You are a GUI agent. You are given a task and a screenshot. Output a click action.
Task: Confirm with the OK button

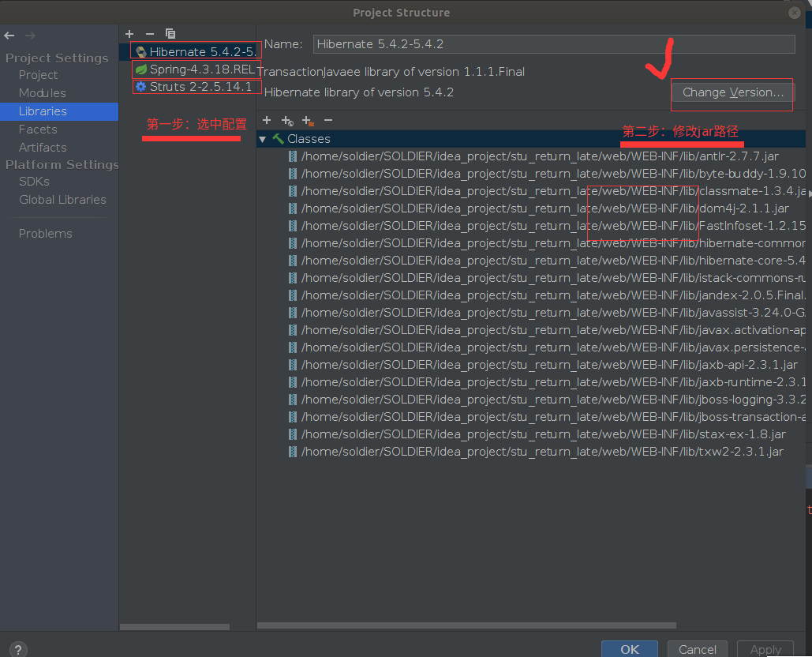pos(630,649)
